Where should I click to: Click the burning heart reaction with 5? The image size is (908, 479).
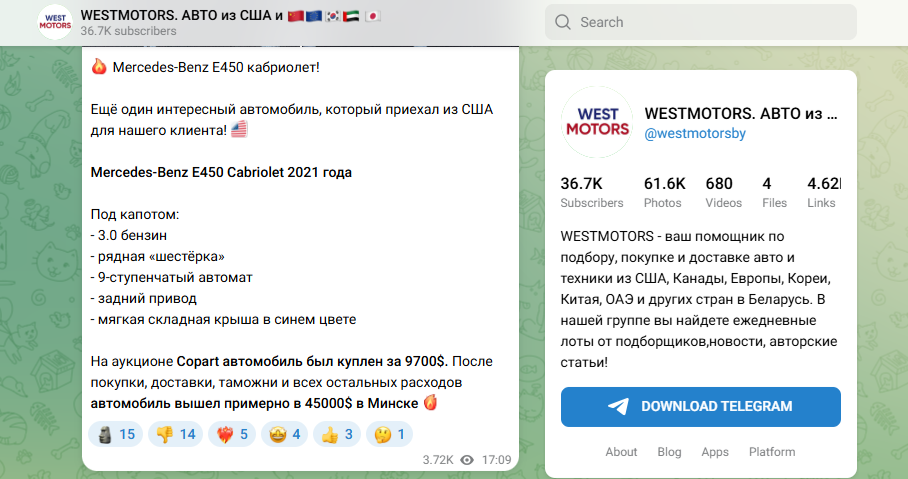[232, 434]
